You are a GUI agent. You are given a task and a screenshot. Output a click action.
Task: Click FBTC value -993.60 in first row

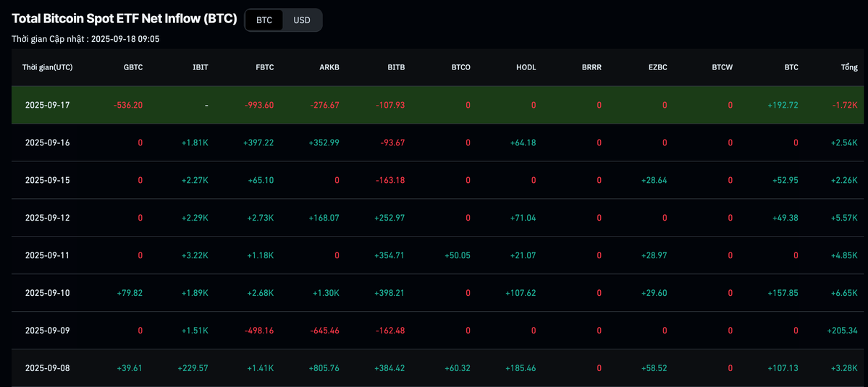tap(259, 105)
